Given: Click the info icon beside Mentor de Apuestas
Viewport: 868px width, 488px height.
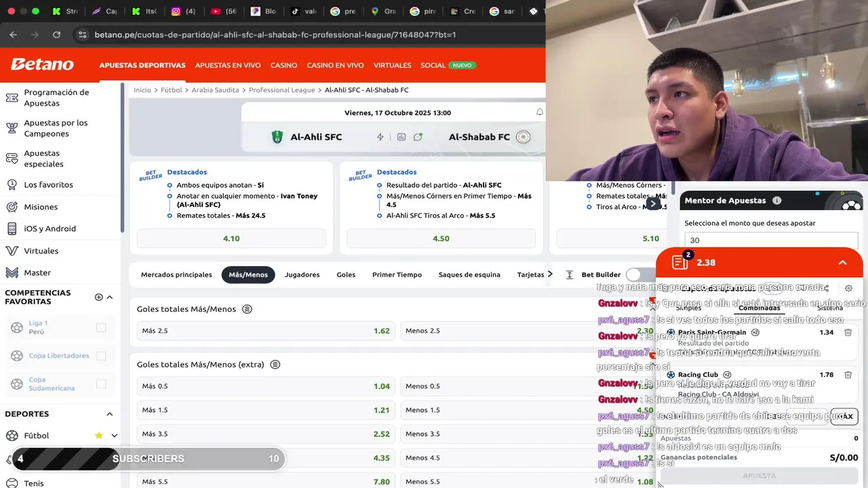Looking at the screenshot, I should pyautogui.click(x=777, y=201).
